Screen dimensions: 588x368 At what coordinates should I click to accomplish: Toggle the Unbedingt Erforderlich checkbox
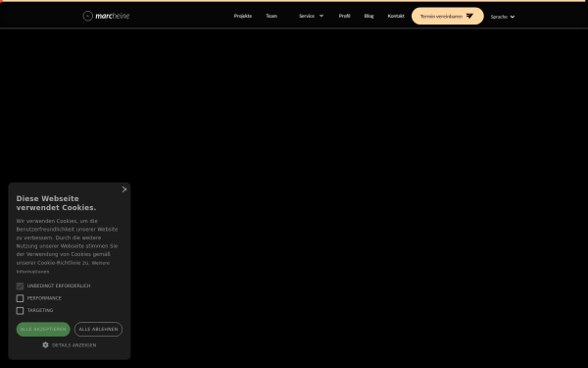point(20,287)
